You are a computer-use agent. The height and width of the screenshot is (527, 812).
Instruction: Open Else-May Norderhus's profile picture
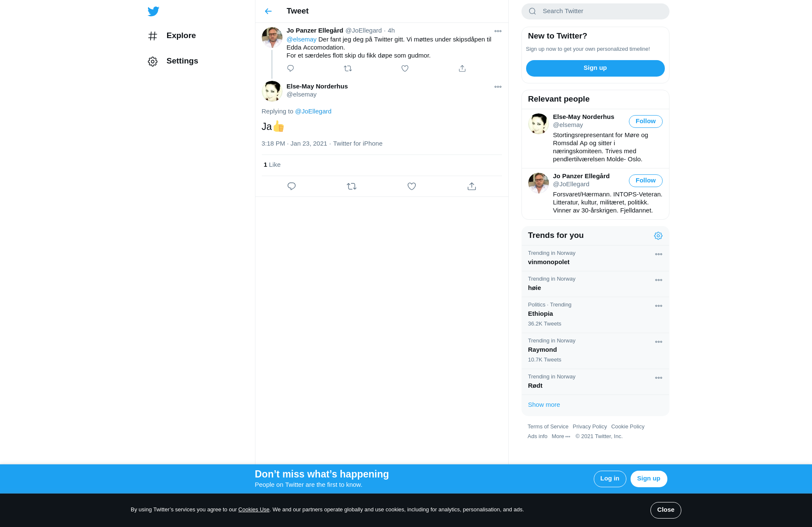(x=272, y=91)
